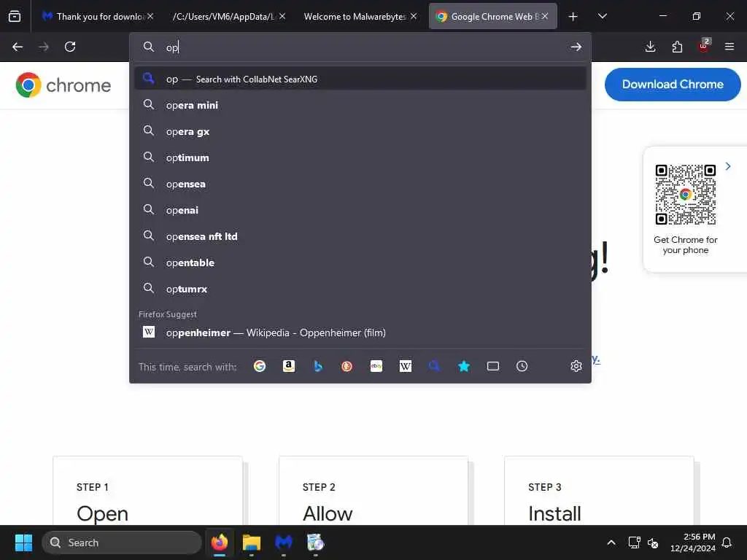The height and width of the screenshot is (560, 747).
Task: Click the Go arrow in the address bar
Action: 576,47
